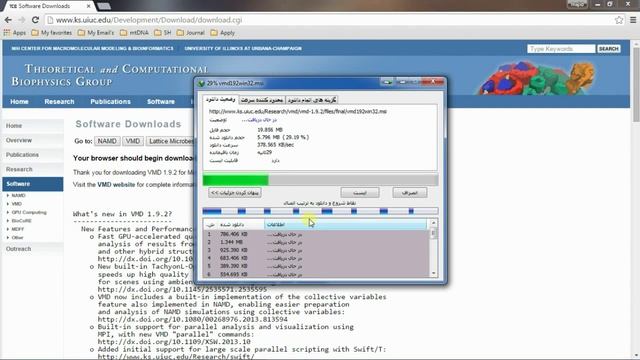
Task: Open the mtDNA bookmark folder
Action: 134,33
